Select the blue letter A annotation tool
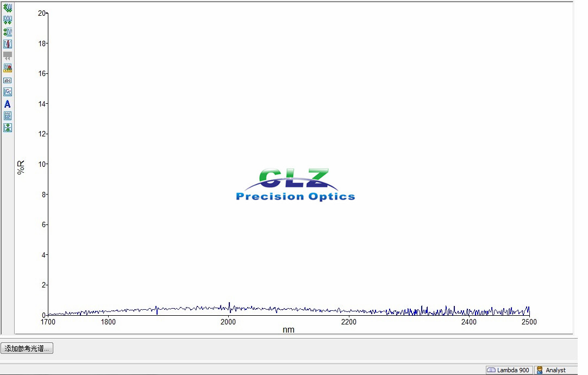 point(8,104)
